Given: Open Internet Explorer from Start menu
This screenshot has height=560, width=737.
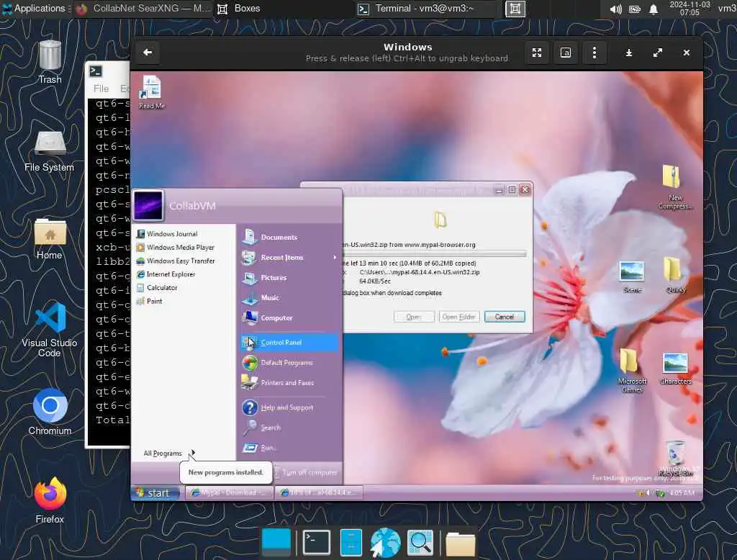Looking at the screenshot, I should [166, 274].
